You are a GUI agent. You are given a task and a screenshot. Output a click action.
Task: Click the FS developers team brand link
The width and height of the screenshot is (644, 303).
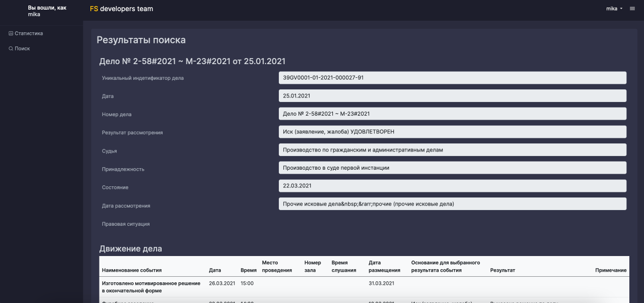pyautogui.click(x=121, y=9)
